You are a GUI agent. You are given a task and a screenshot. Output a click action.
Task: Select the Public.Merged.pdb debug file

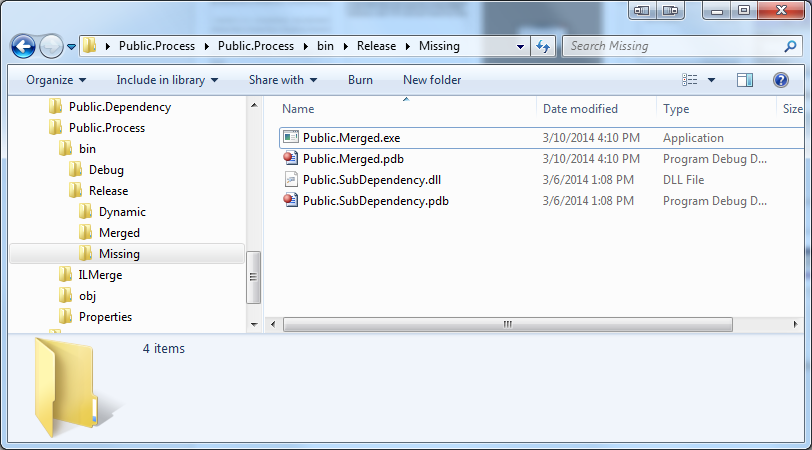(353, 159)
